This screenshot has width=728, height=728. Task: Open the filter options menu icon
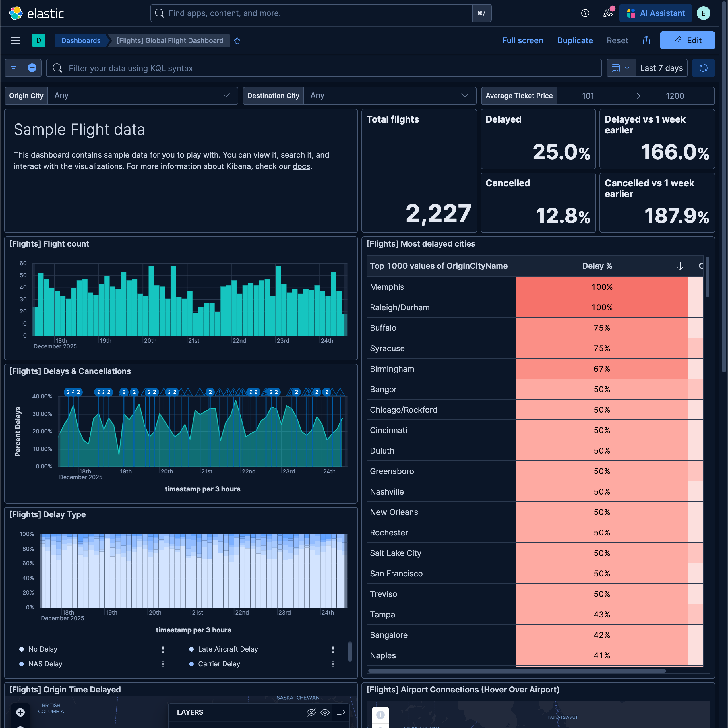pos(14,68)
